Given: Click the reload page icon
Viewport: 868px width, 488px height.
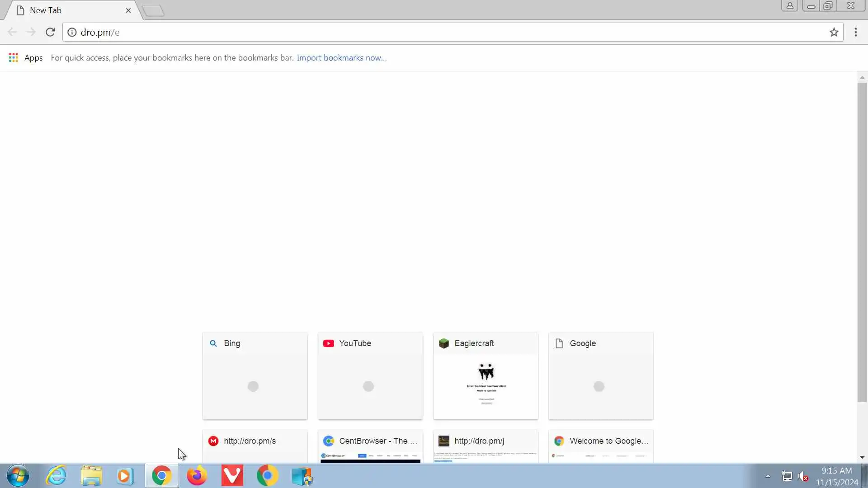Looking at the screenshot, I should 50,32.
